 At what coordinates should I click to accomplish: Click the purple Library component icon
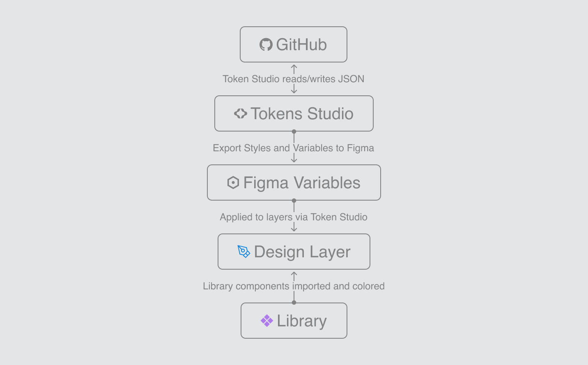[x=267, y=321]
